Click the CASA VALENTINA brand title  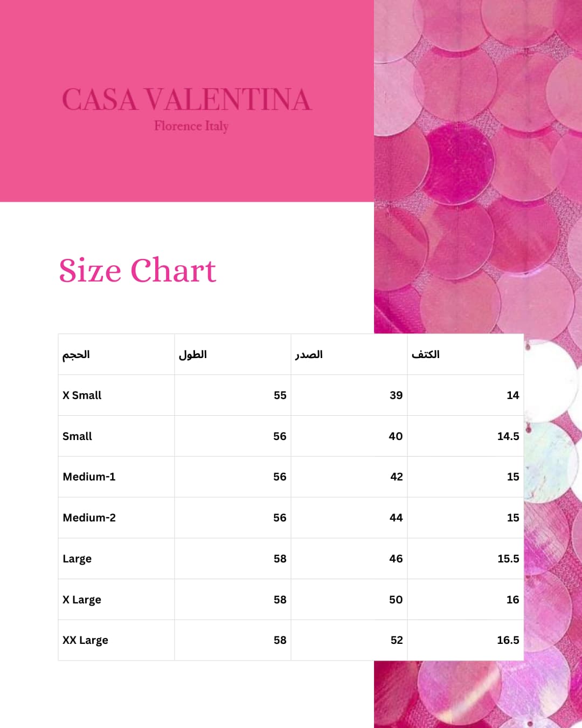coord(186,100)
